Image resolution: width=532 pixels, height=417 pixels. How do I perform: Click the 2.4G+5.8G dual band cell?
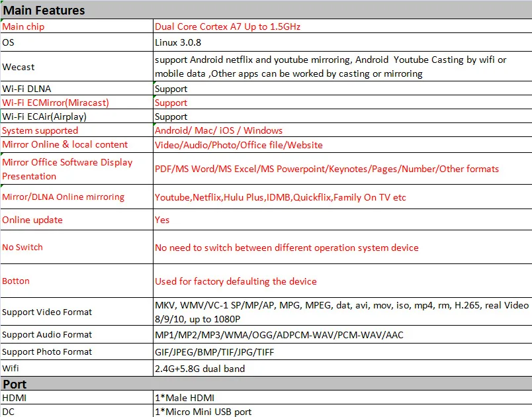(x=341, y=369)
